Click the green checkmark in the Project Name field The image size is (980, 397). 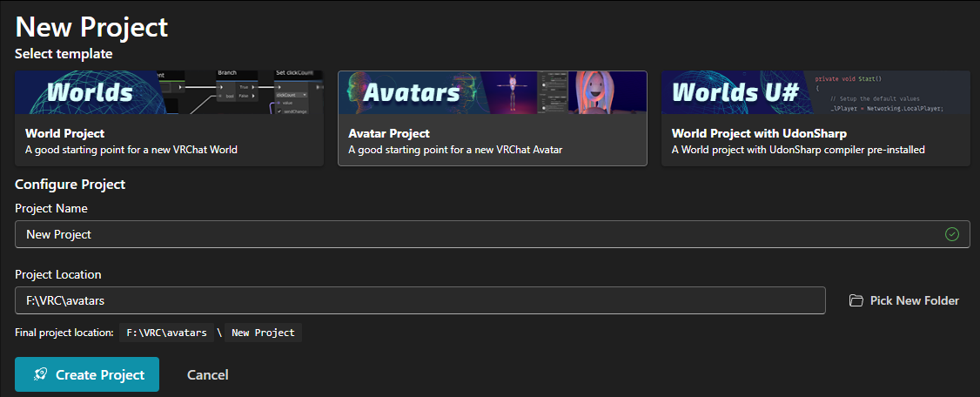952,234
